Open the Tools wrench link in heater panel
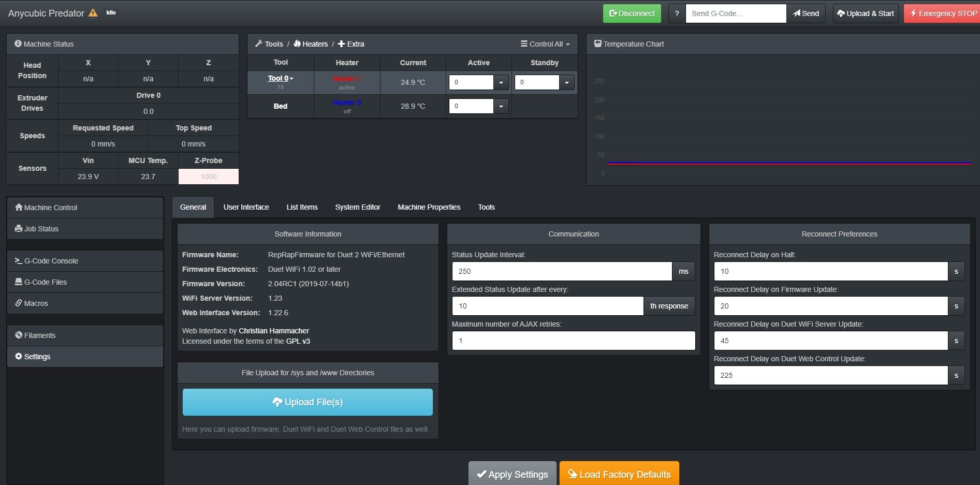 (269, 44)
